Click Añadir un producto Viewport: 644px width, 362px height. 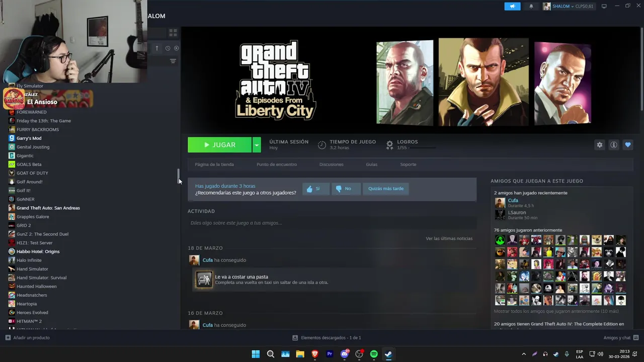pyautogui.click(x=28, y=338)
